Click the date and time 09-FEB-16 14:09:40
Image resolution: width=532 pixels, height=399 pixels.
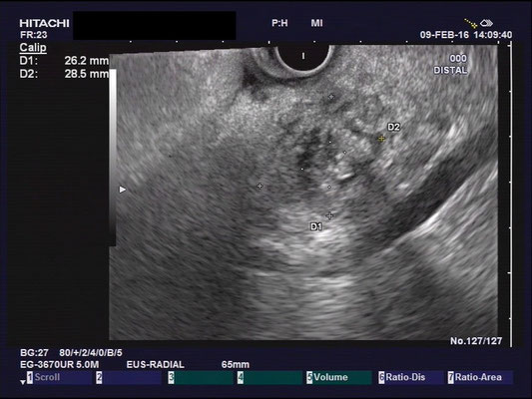point(466,35)
